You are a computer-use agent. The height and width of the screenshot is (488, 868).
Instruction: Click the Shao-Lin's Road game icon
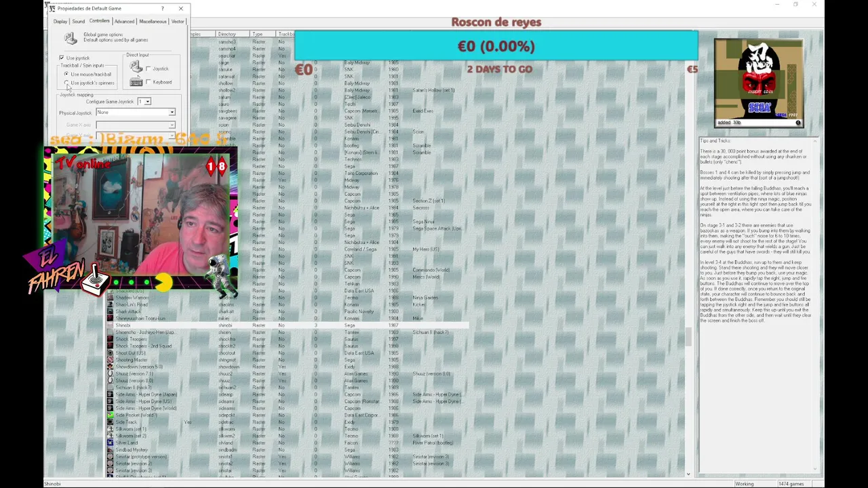click(x=110, y=304)
